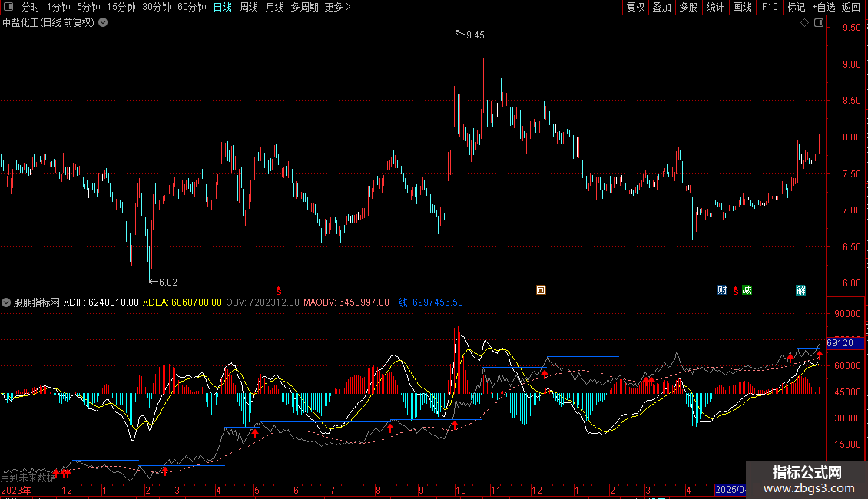
Task: Click 返回 to go back
Action: (x=851, y=7)
